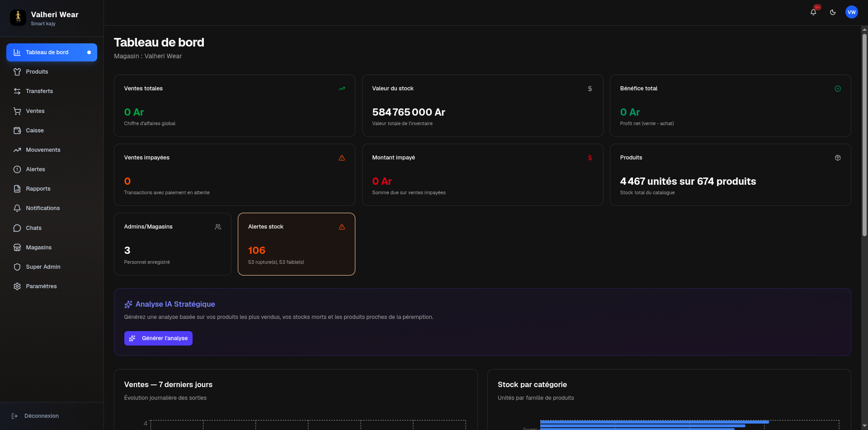Open Rapports menu item
Viewport: 868px width, 430px height.
click(52, 189)
